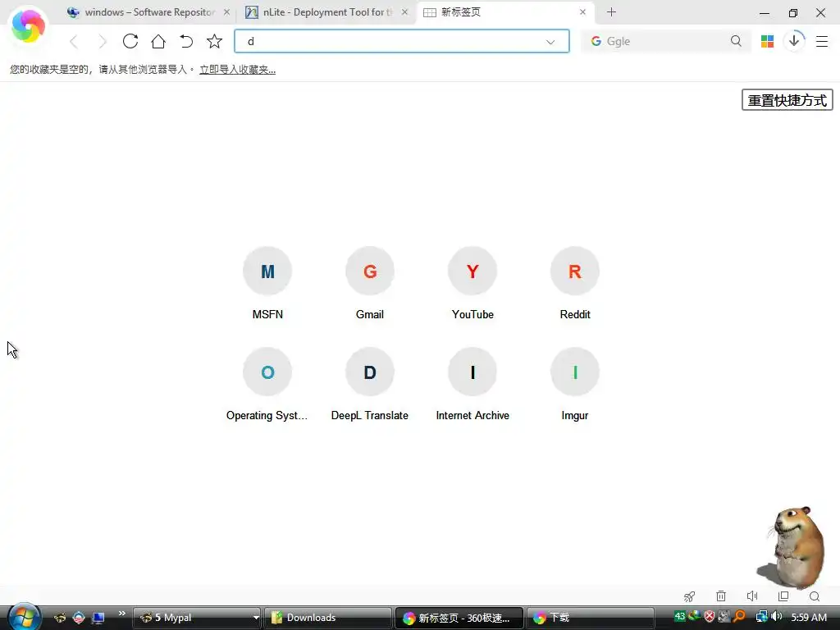This screenshot has height=630, width=840.
Task: Open the downloads arrow icon
Action: (794, 41)
